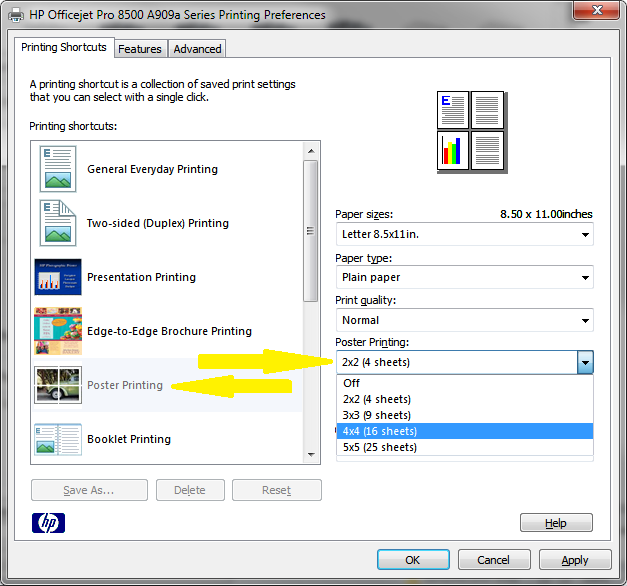This screenshot has width=627, height=586.
Task: Choose Off in Poster Printing list
Action: click(465, 383)
